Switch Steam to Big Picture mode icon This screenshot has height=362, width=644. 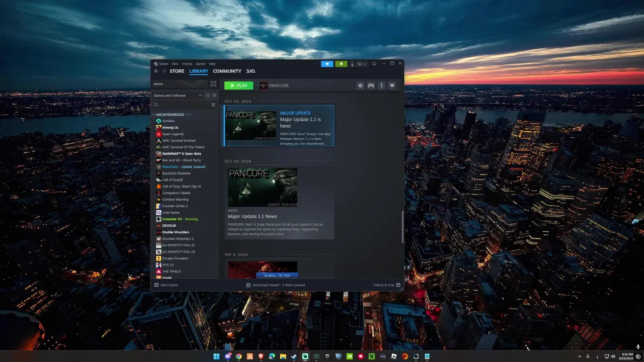click(374, 64)
